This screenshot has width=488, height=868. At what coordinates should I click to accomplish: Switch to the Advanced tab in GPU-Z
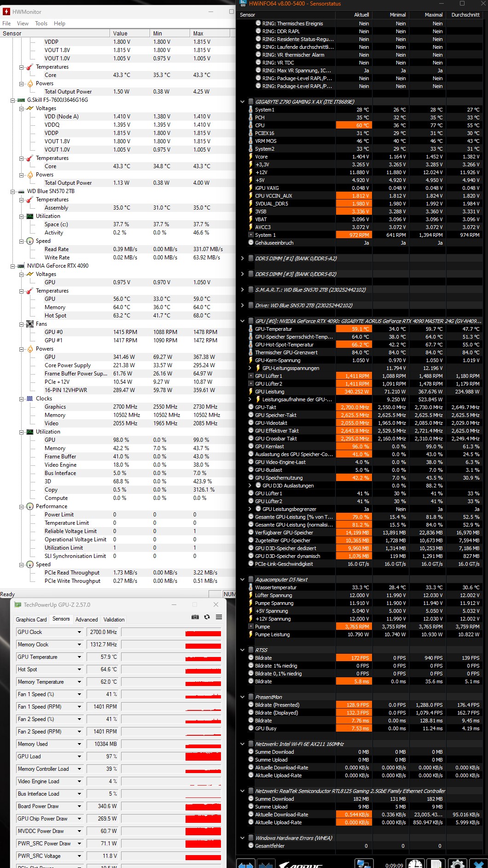(87, 620)
